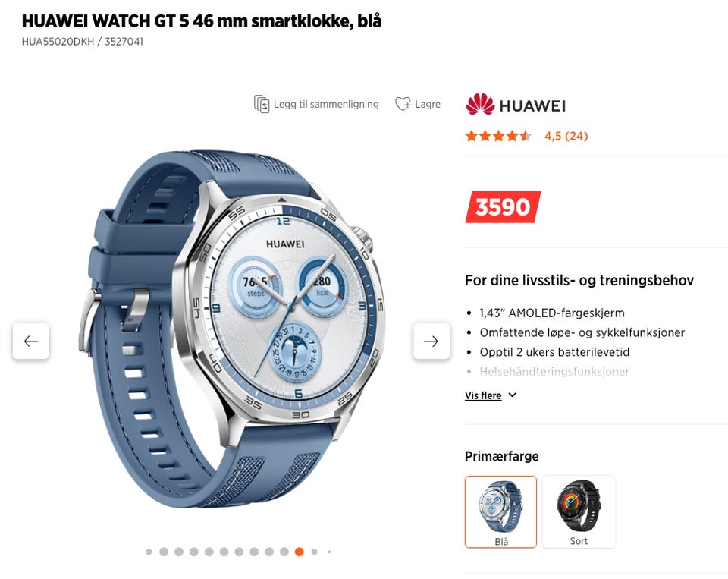This screenshot has height=579, width=728.
Task: Open the Huawei brand logo
Action: [x=516, y=105]
